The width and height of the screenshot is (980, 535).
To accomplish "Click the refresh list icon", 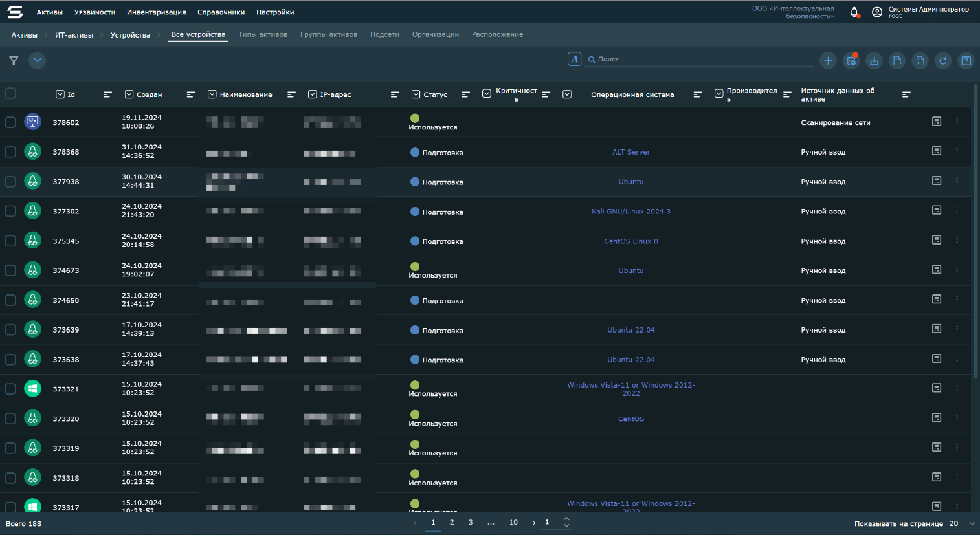I will (x=943, y=61).
